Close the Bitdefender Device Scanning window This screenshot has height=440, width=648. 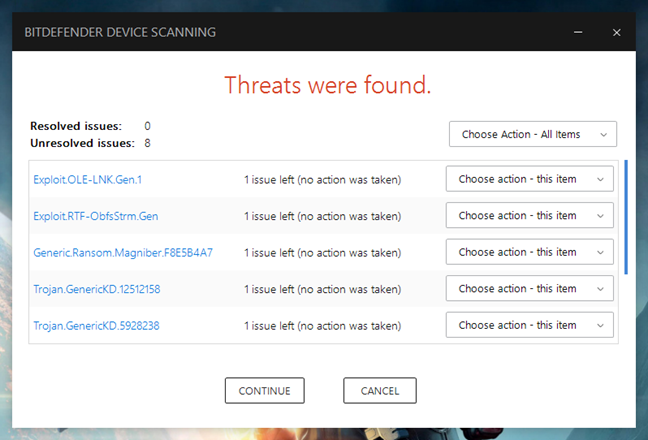(617, 32)
